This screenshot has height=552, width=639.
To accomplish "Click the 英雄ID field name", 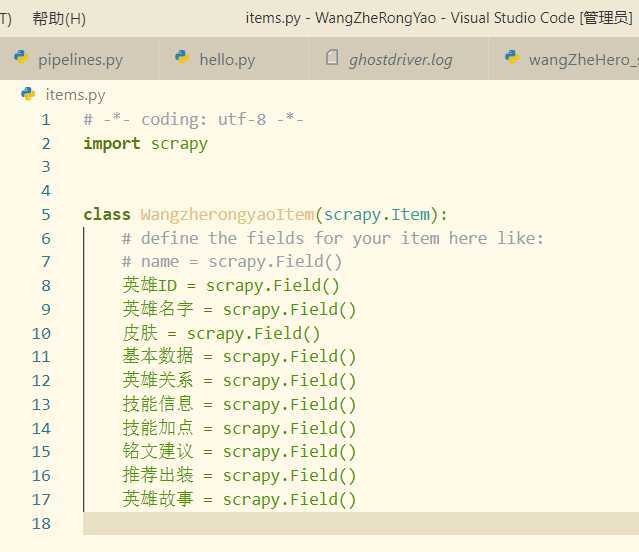I will click(x=150, y=285).
